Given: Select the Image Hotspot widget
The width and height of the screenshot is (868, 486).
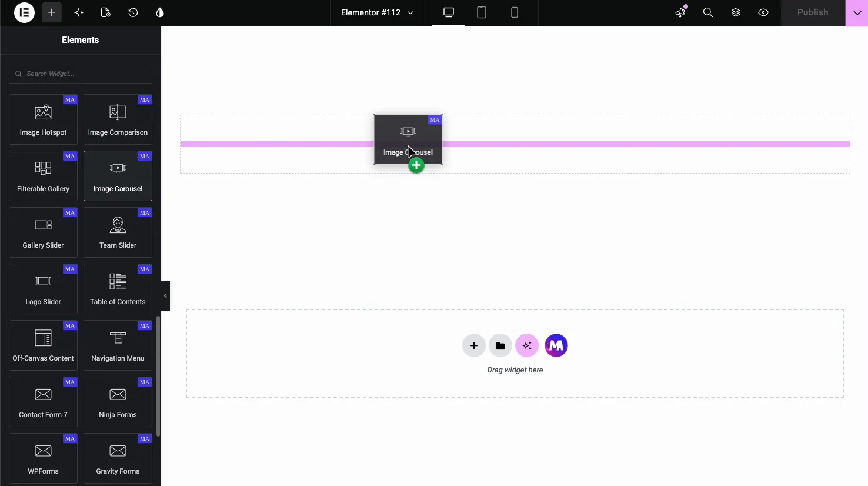Looking at the screenshot, I should 43,119.
